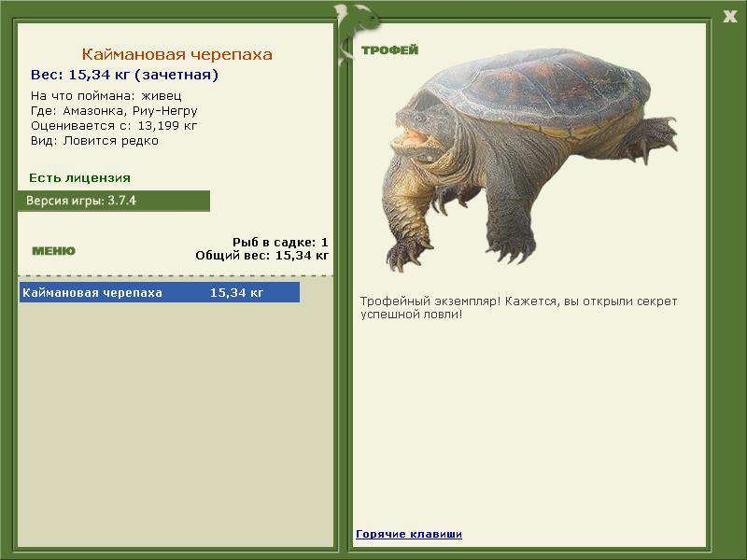Click the empty area of the catch list

[176, 424]
